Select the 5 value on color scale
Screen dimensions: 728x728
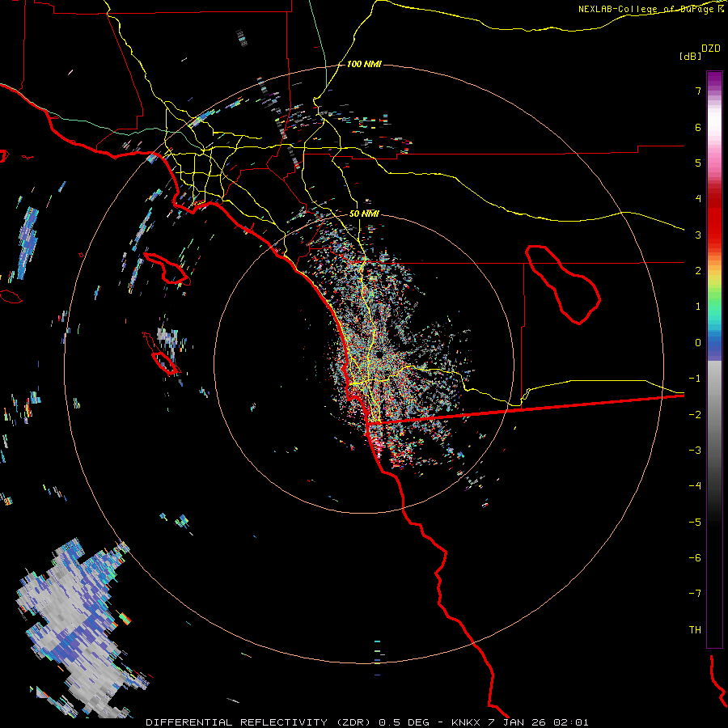click(698, 163)
